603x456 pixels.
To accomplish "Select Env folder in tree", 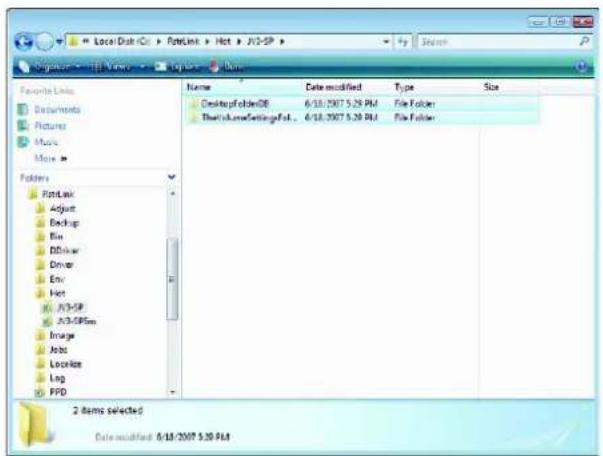I will (x=57, y=279).
